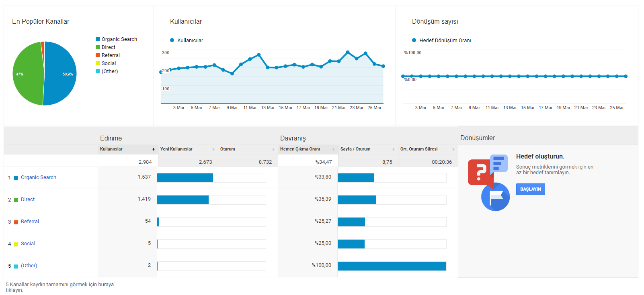Image resolution: width=644 pixels, height=295 pixels.
Task: Click the blue Kullanıcılar legend dot
Action: click(172, 40)
